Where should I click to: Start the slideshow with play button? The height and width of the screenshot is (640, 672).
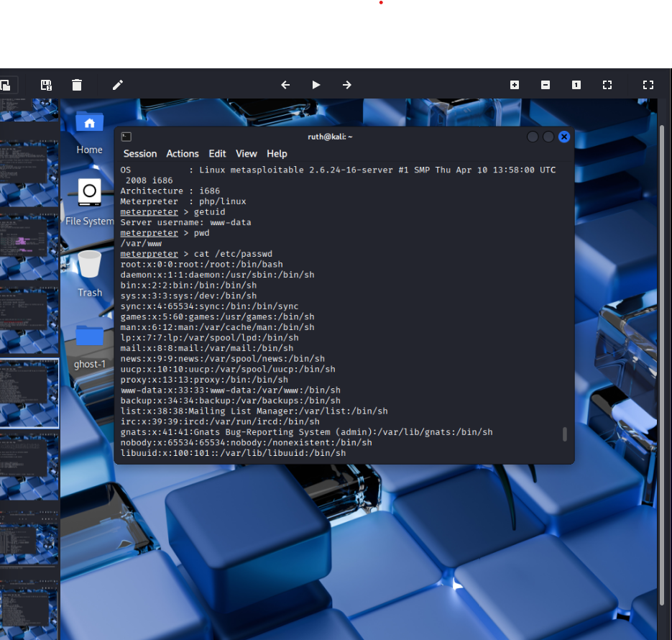316,85
